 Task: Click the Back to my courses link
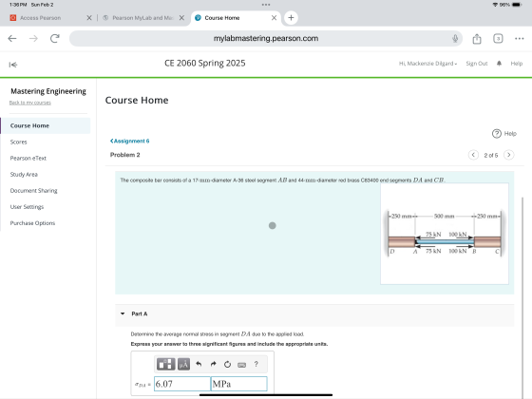29,103
